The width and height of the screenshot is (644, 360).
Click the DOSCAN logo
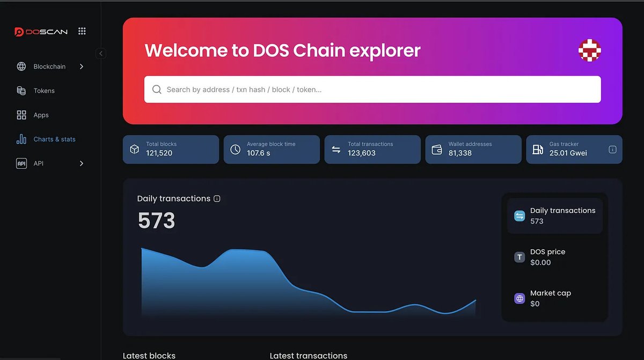coord(40,31)
